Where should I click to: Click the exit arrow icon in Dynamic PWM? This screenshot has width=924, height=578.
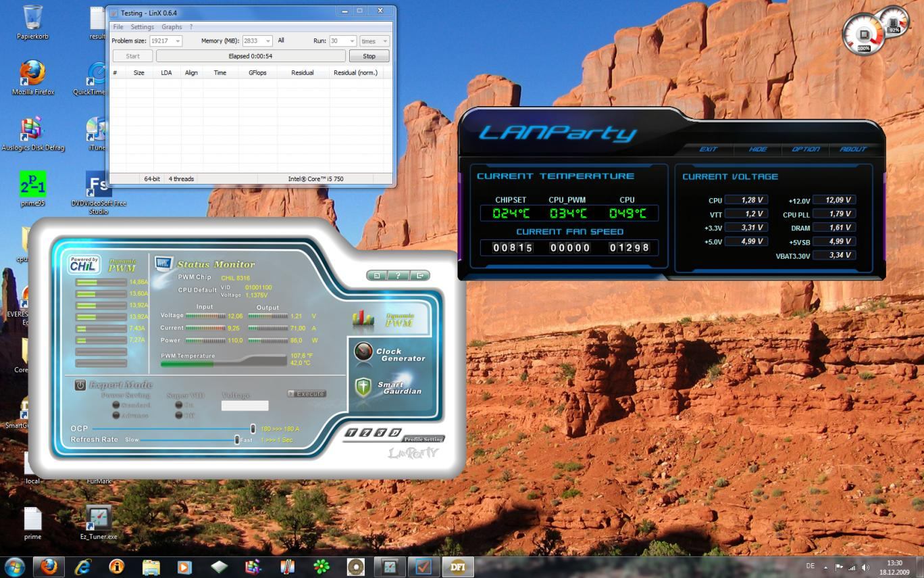pyautogui.click(x=419, y=275)
